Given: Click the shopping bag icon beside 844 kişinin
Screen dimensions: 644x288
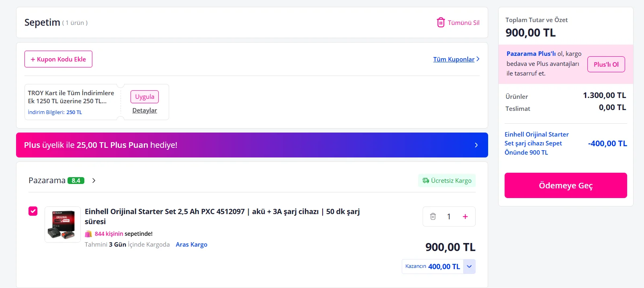Looking at the screenshot, I should tap(88, 234).
